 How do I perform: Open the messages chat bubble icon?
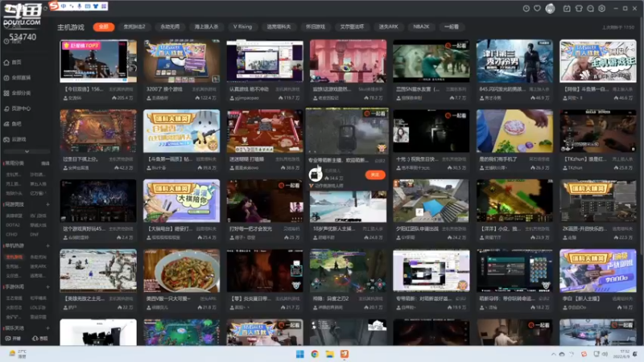[590, 8]
